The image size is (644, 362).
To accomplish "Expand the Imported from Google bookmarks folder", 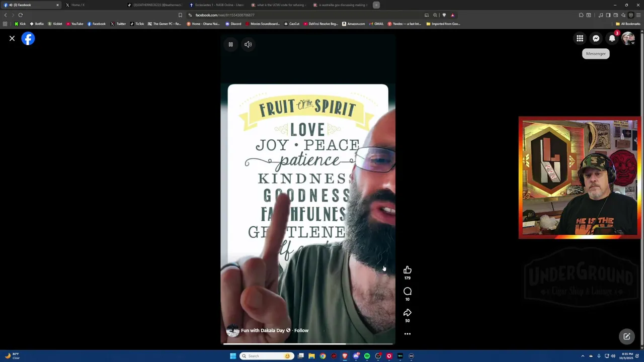I will click(443, 24).
